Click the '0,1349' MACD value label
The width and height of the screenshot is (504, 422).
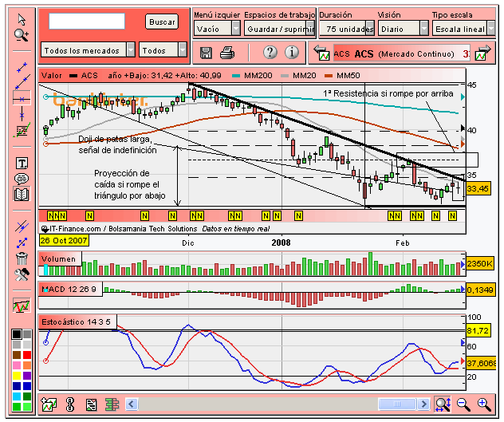480,290
